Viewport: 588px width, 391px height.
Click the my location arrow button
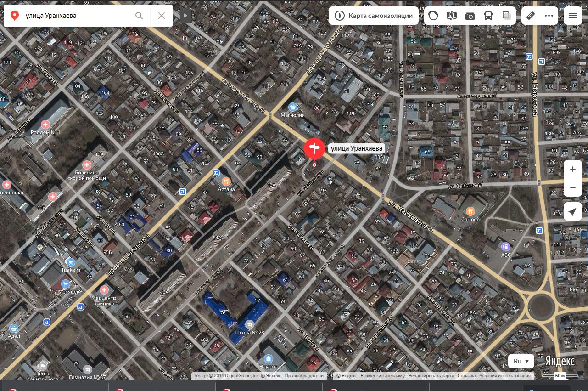click(573, 212)
